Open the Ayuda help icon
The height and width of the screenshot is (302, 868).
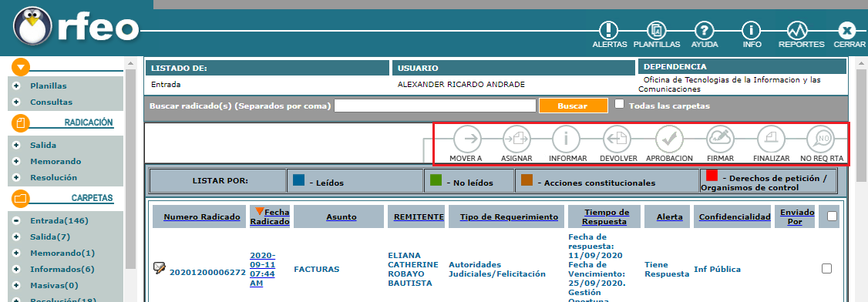[704, 30]
